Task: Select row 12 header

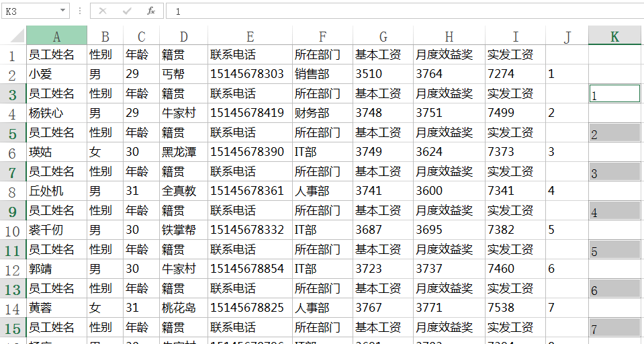Action: click(x=13, y=269)
